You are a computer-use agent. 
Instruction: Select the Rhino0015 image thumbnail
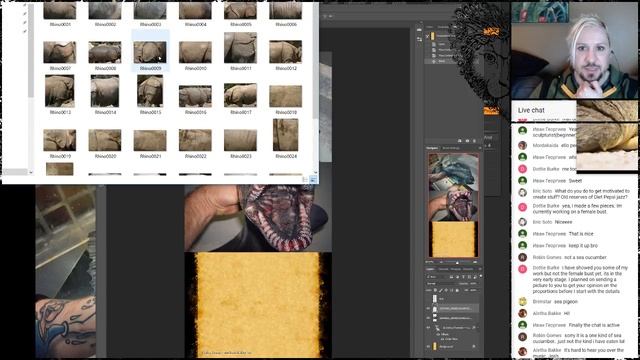(x=150, y=91)
